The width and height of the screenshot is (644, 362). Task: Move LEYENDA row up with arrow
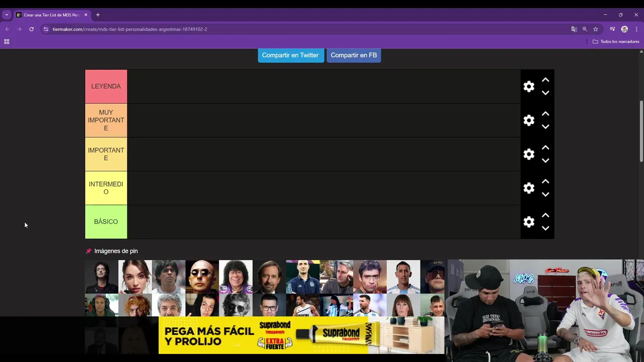[545, 80]
